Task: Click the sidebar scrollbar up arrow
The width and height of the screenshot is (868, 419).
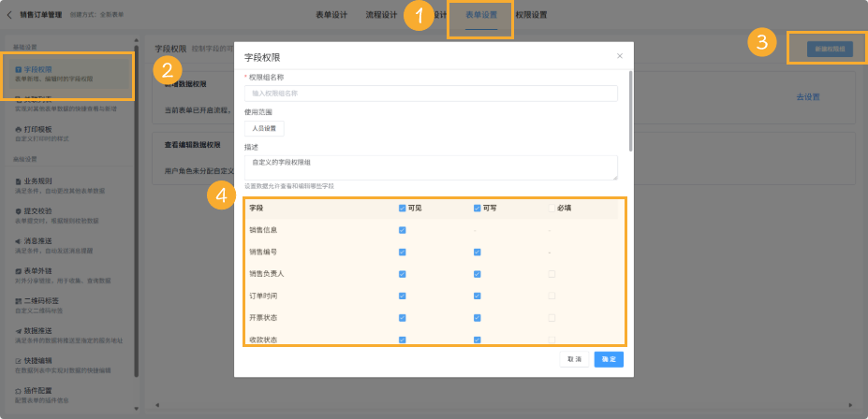Action: (x=136, y=40)
